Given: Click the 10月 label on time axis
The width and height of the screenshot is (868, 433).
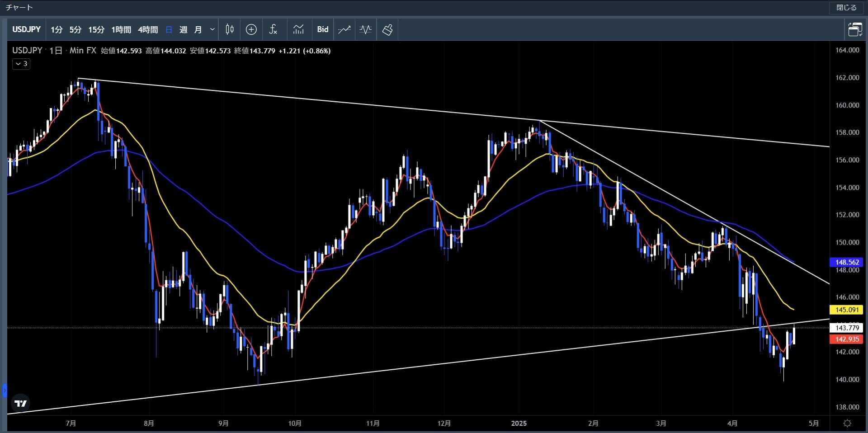Looking at the screenshot, I should (295, 424).
